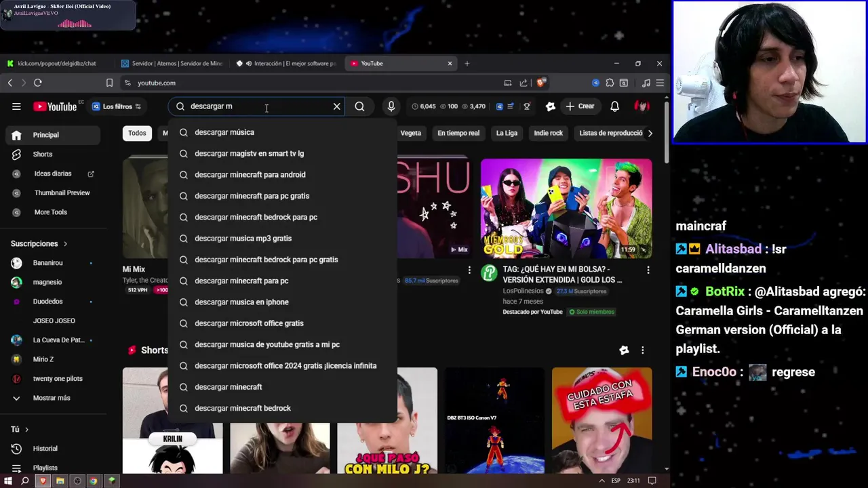Open the LosPolinesios video thumbnail

tap(566, 208)
